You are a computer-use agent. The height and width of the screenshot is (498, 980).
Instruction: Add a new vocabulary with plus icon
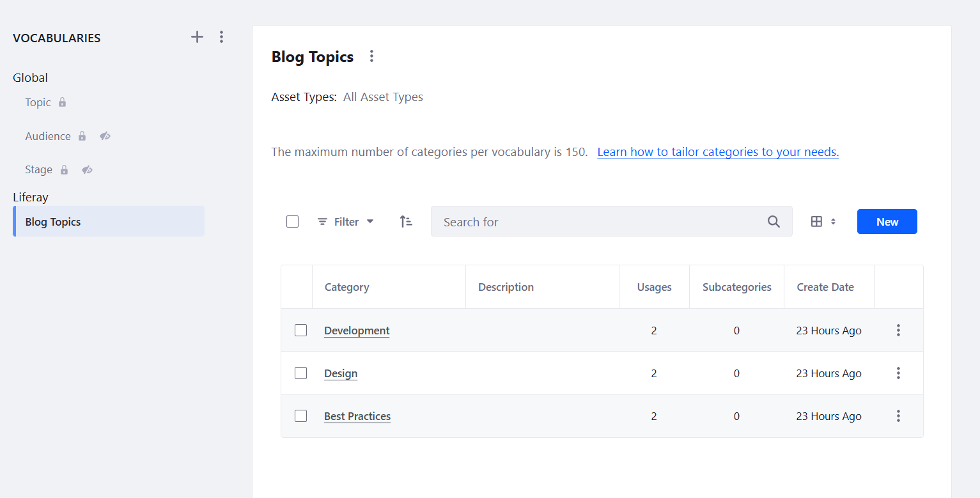(197, 37)
